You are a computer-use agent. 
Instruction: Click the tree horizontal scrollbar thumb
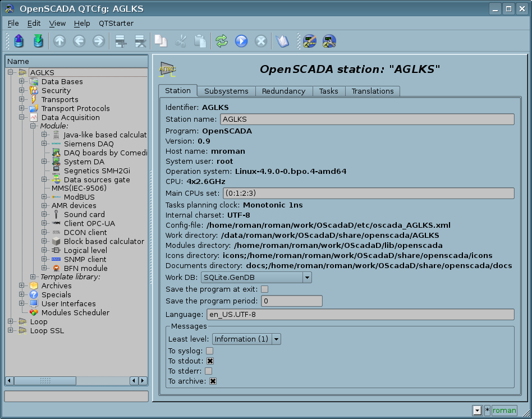[45, 381]
